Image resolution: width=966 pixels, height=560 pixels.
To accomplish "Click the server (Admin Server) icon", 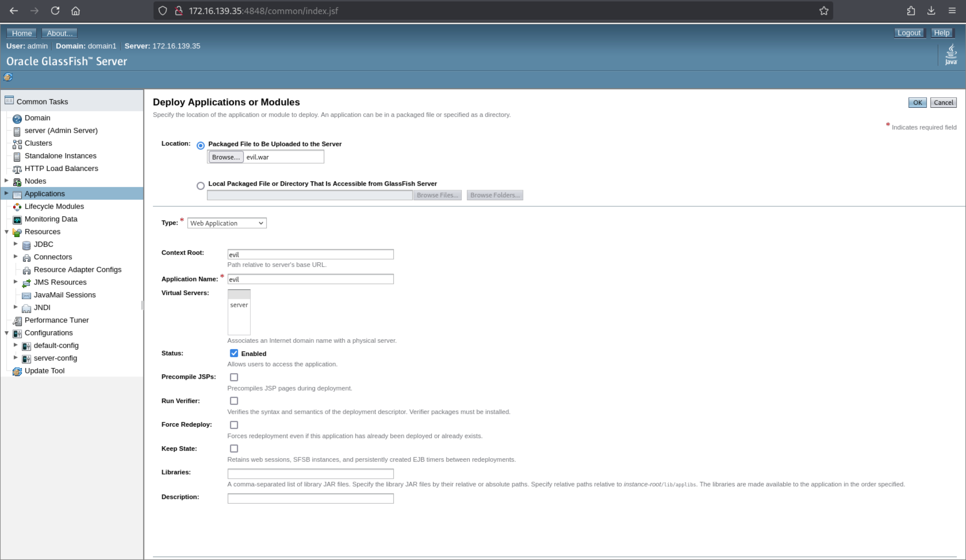I will [x=17, y=132].
